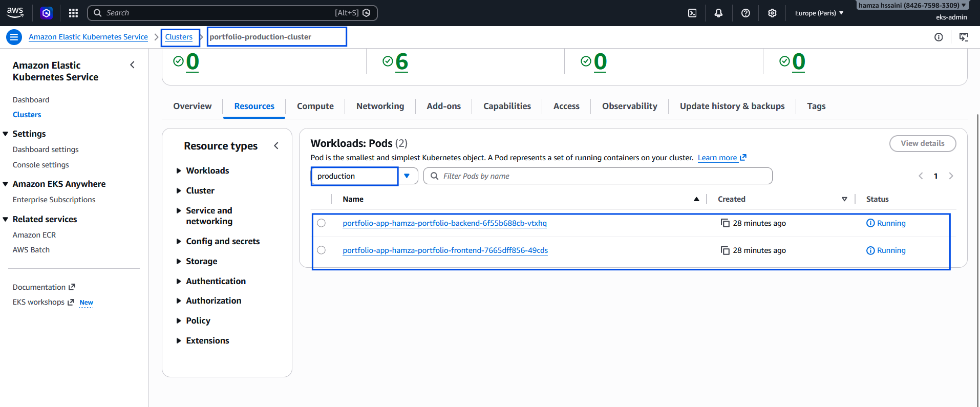Click the copy icon for backend pod created time
Viewport: 980px width, 407px height.
click(725, 223)
